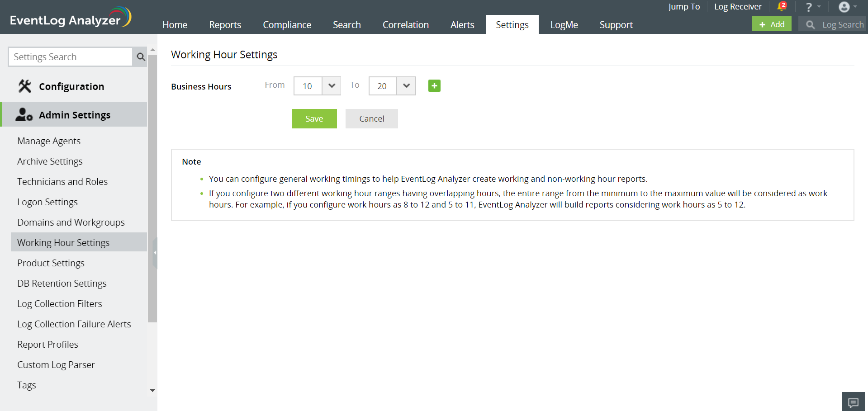Open the Reports tab

tap(225, 25)
